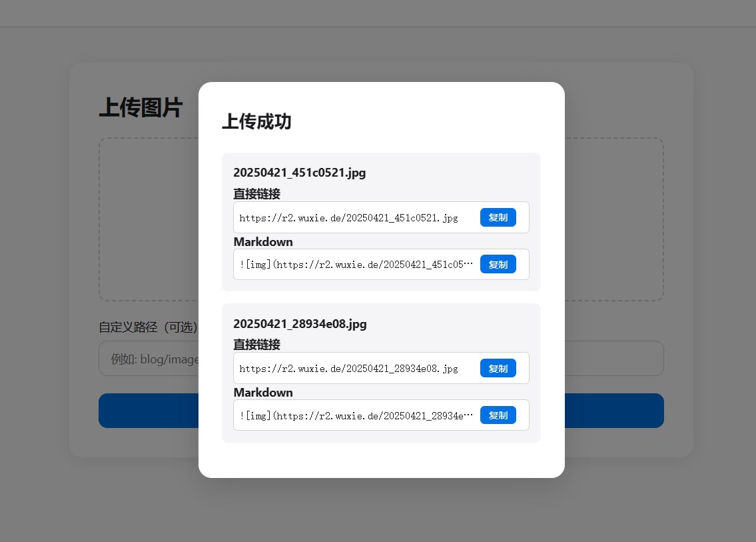Image resolution: width=756 pixels, height=542 pixels.
Task: Click the filename 20250421_28934e08.jpg
Action: pos(299,323)
